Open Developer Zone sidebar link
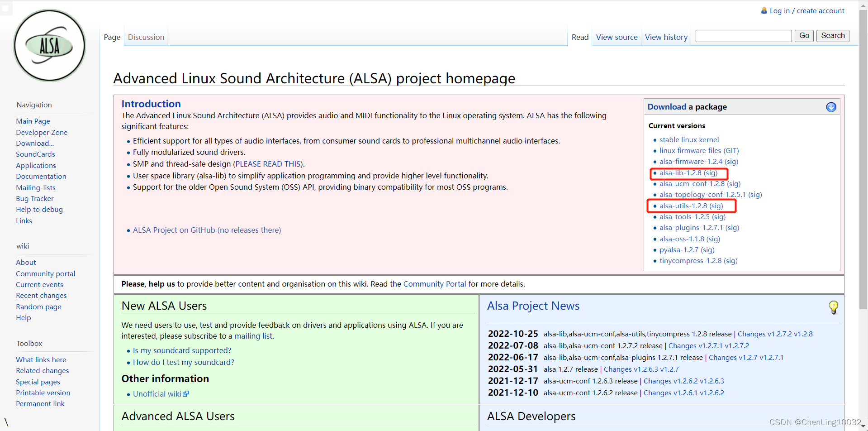868x431 pixels. (x=42, y=132)
